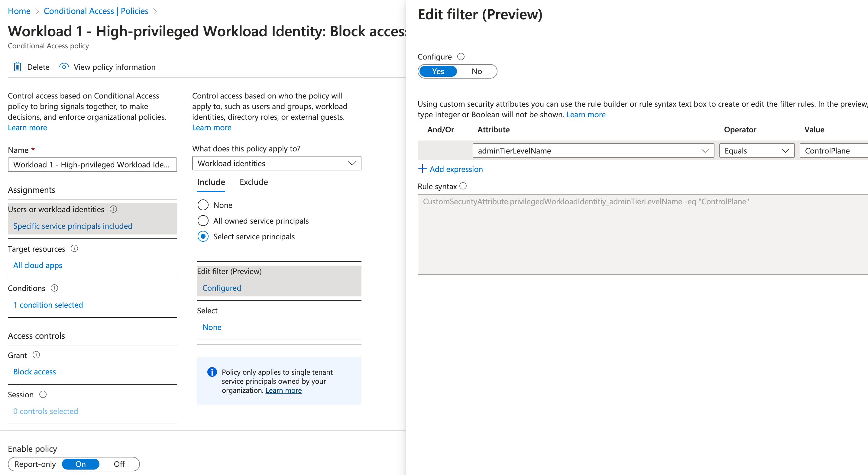Click the ControlPlane value field
This screenshot has height=475, width=868.
(834, 150)
